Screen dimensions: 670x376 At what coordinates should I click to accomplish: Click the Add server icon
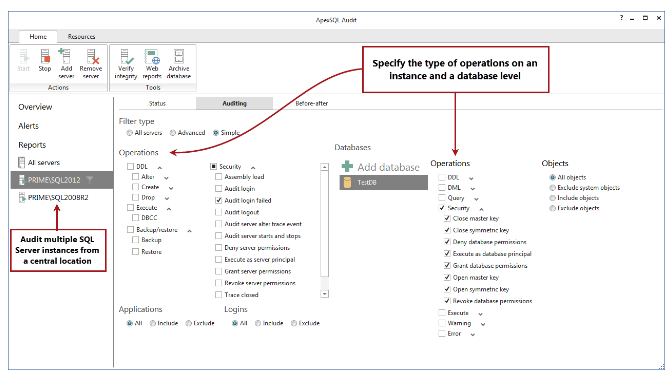pyautogui.click(x=66, y=56)
